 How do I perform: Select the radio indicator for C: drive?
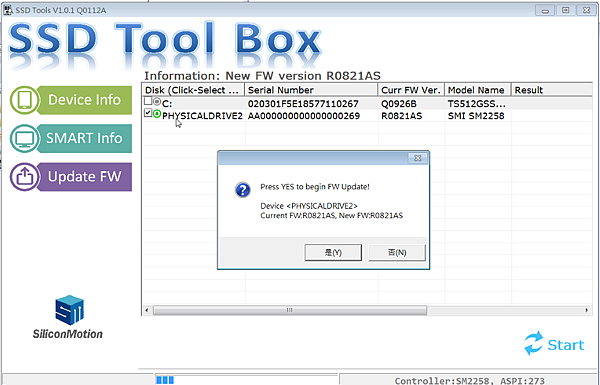(x=157, y=101)
